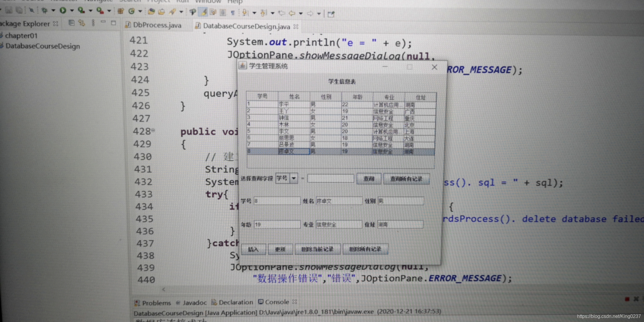Click the Coverage launch icon
The height and width of the screenshot is (322, 644).
pos(81,10)
